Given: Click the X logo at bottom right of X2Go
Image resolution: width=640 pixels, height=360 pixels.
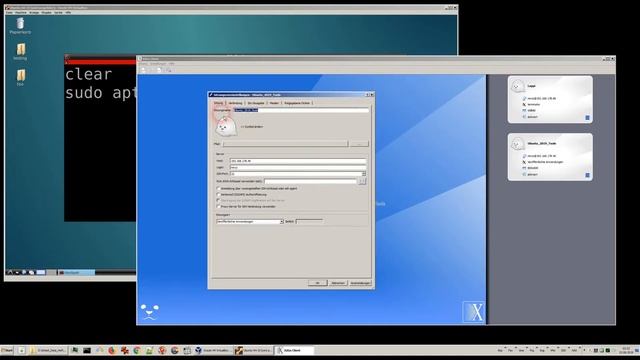Looking at the screenshot, I should point(474,312).
